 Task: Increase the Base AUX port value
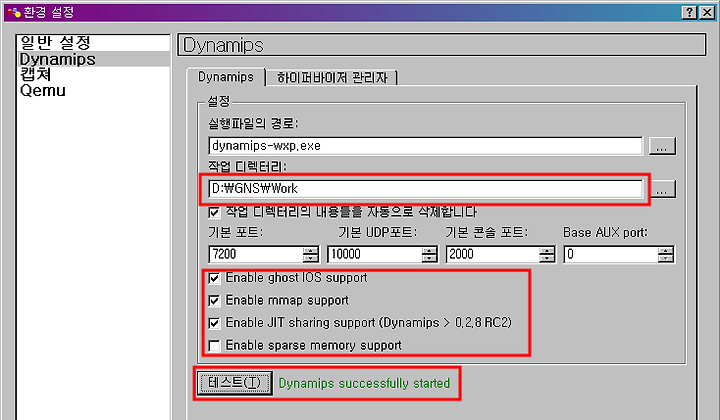pyautogui.click(x=665, y=250)
